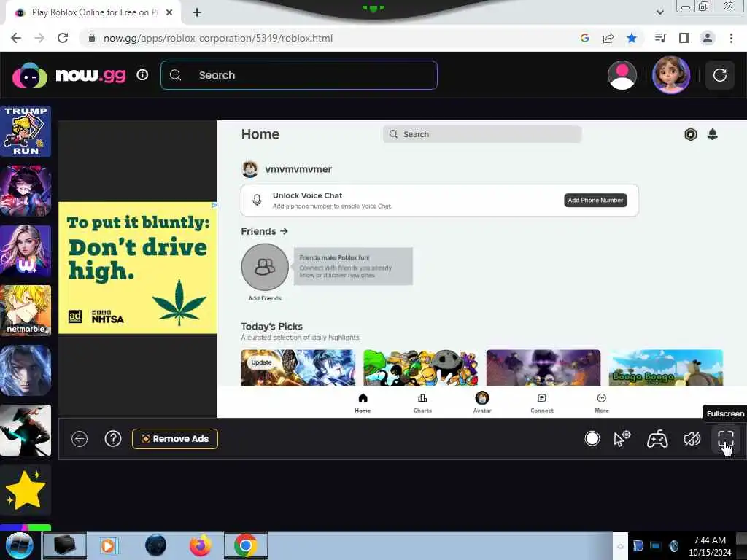Viewport: 747px width, 560px height.
Task: Open the girl avatar assistant icon
Action: coord(671,75)
